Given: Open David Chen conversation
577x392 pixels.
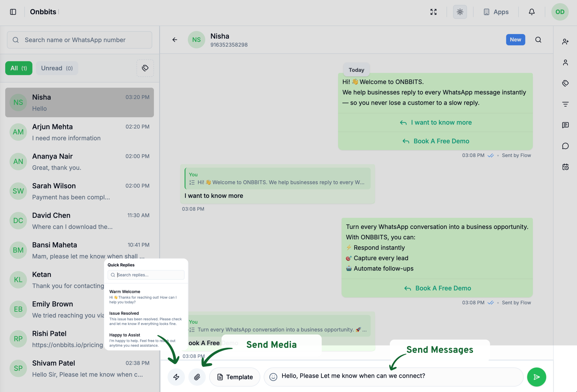Looking at the screenshot, I should coord(79,221).
